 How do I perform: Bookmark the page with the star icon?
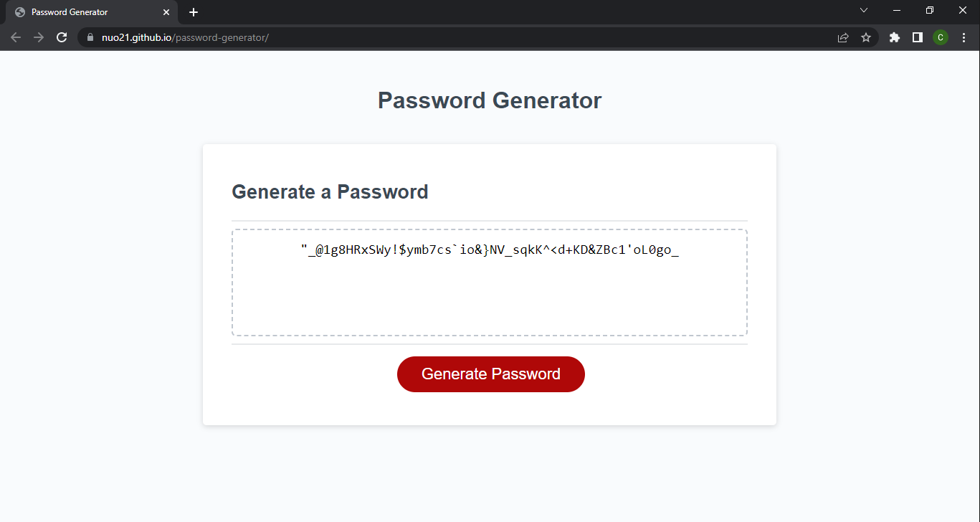pos(866,37)
